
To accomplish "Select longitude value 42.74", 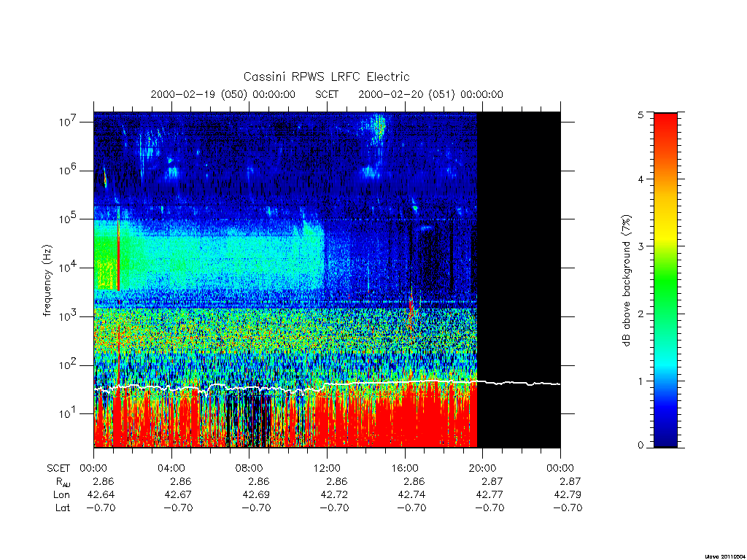I will point(411,495).
